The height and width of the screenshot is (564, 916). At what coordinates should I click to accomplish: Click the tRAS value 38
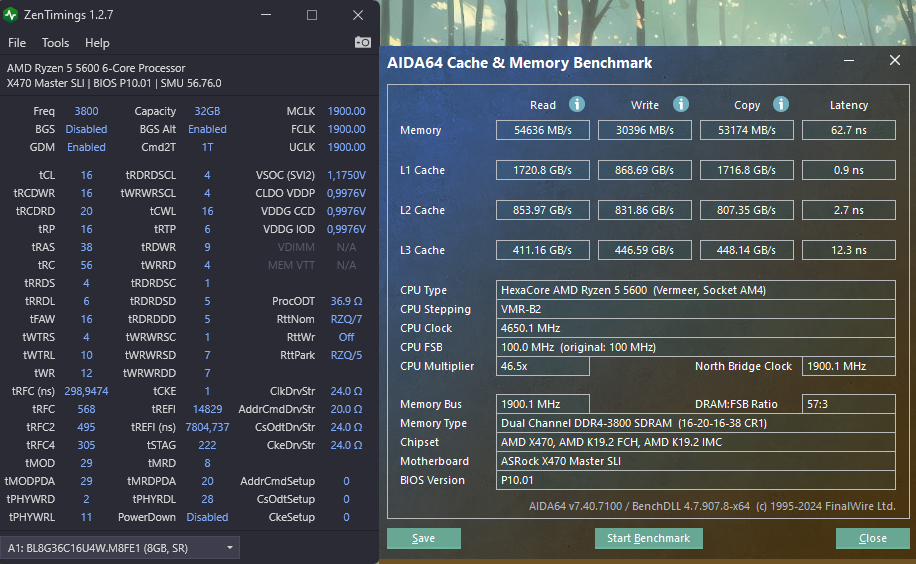86,247
